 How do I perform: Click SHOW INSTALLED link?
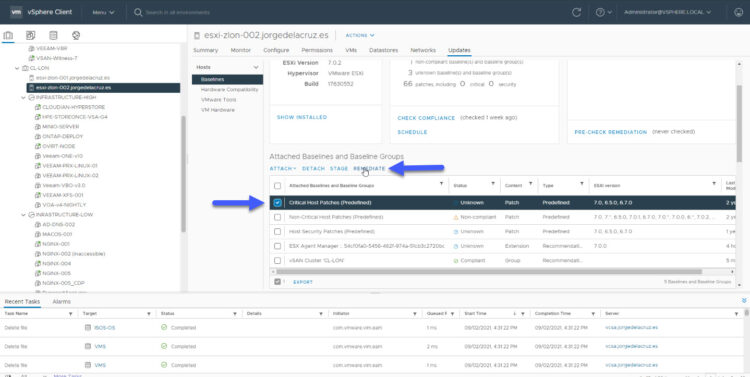tap(302, 117)
